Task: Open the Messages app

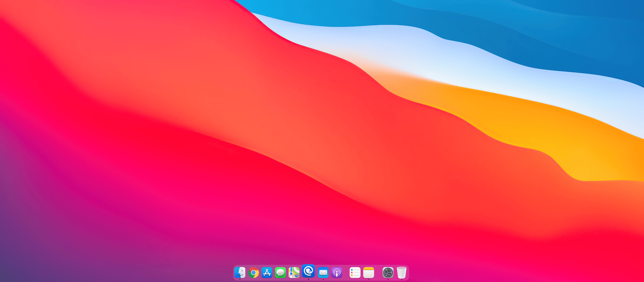Action: (281, 272)
